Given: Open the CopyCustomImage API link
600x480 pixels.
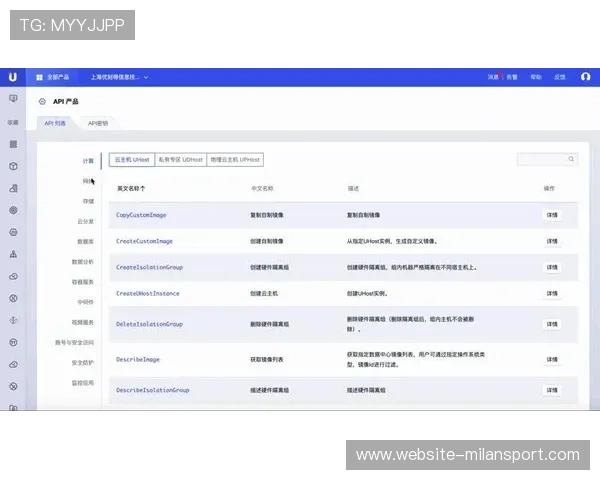Looking at the screenshot, I should tap(141, 215).
